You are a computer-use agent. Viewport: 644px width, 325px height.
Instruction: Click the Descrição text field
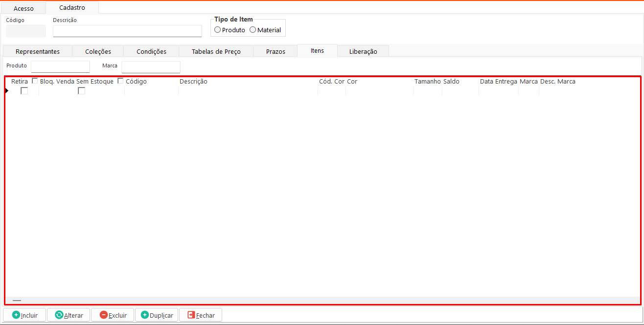(x=127, y=31)
